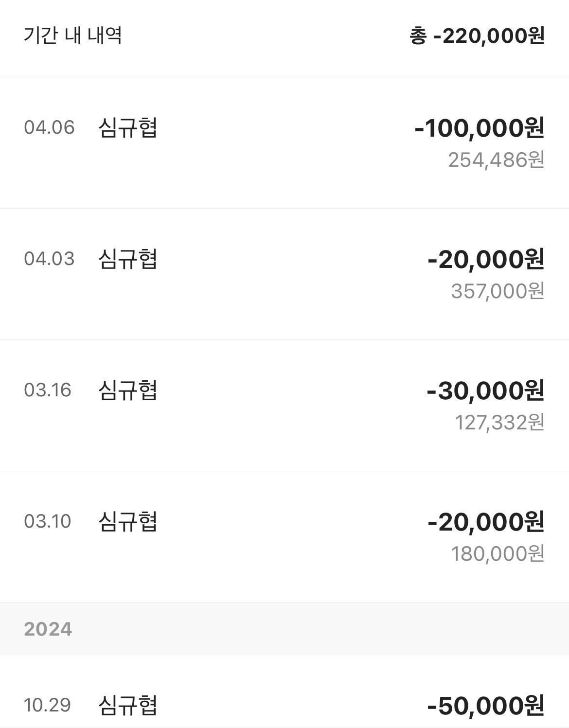Select the 03.16 transaction date
Viewport: 569px width, 728px height.
click(x=48, y=391)
